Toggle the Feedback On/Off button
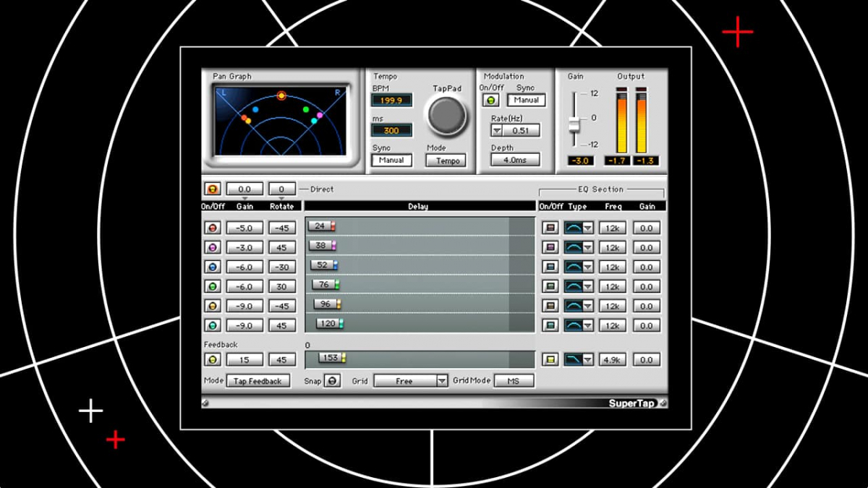Viewport: 868px width, 488px height. coord(213,359)
